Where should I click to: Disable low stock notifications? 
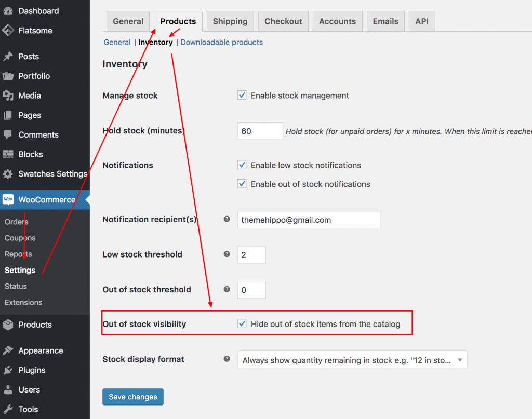(x=242, y=165)
